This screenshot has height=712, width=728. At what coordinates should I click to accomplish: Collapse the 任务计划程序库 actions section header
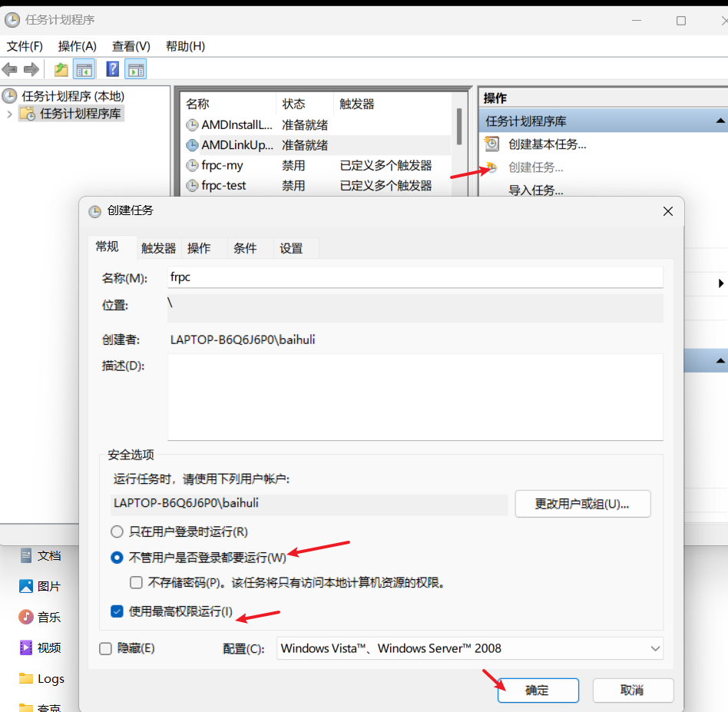[720, 121]
